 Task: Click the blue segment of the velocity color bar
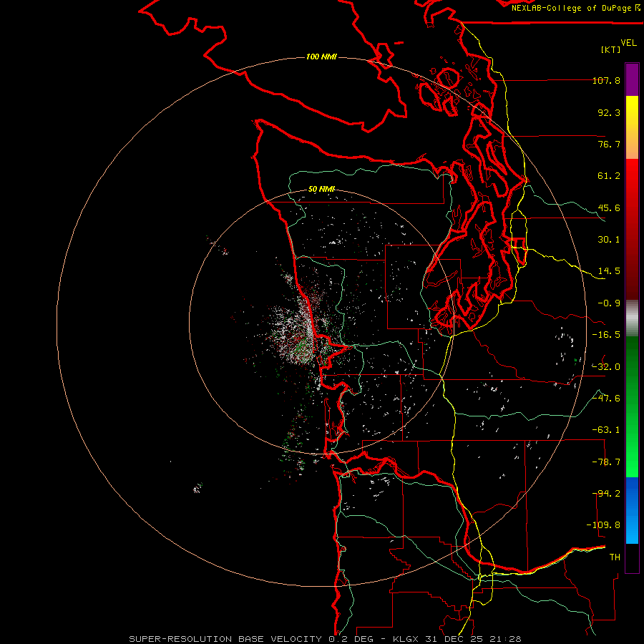pos(632,510)
